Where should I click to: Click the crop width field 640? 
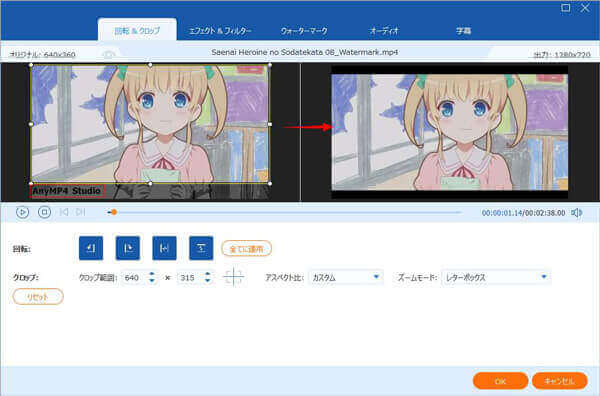pyautogui.click(x=135, y=277)
